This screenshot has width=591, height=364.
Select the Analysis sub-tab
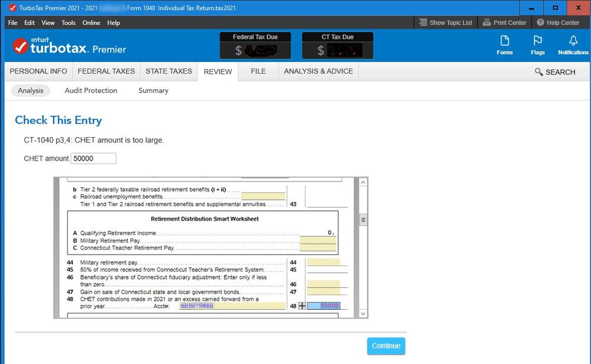pos(31,90)
